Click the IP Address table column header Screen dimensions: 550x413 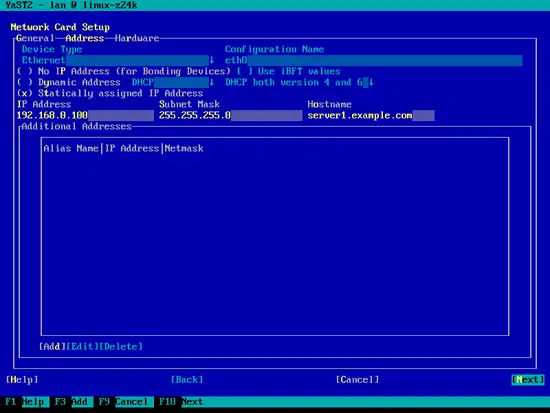[x=132, y=148]
